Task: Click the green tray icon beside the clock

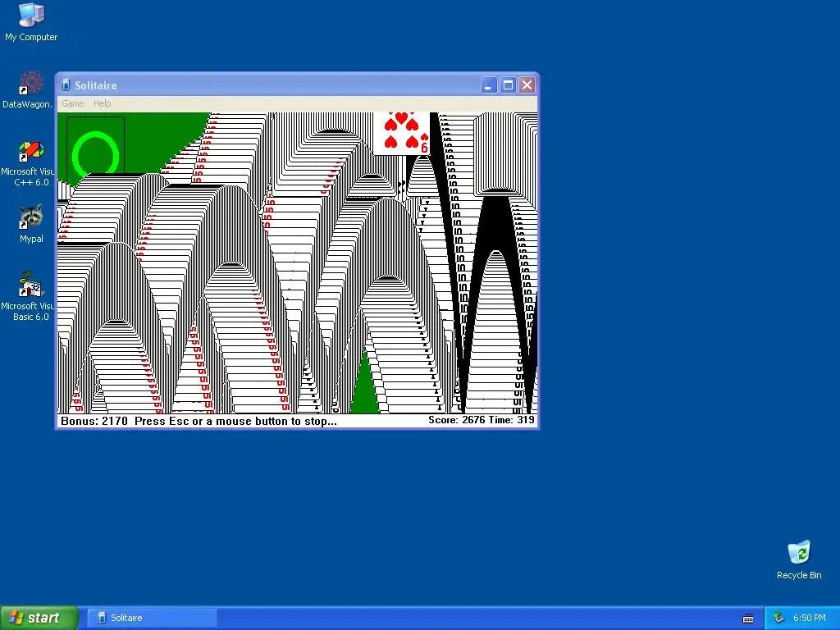Action: click(x=778, y=618)
